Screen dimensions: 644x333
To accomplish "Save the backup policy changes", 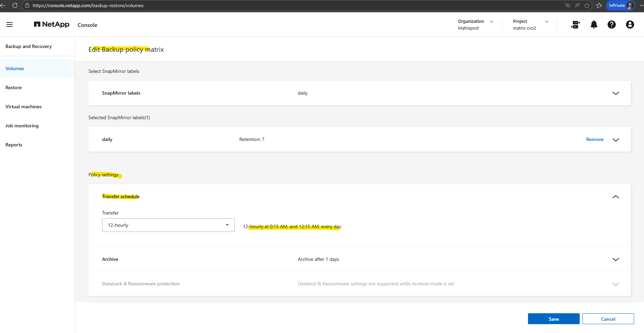I will coord(554,319).
